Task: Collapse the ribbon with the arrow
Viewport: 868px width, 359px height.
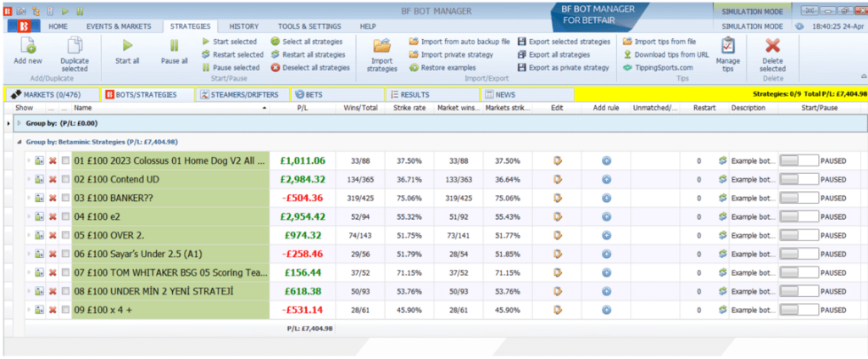Action: (862, 76)
